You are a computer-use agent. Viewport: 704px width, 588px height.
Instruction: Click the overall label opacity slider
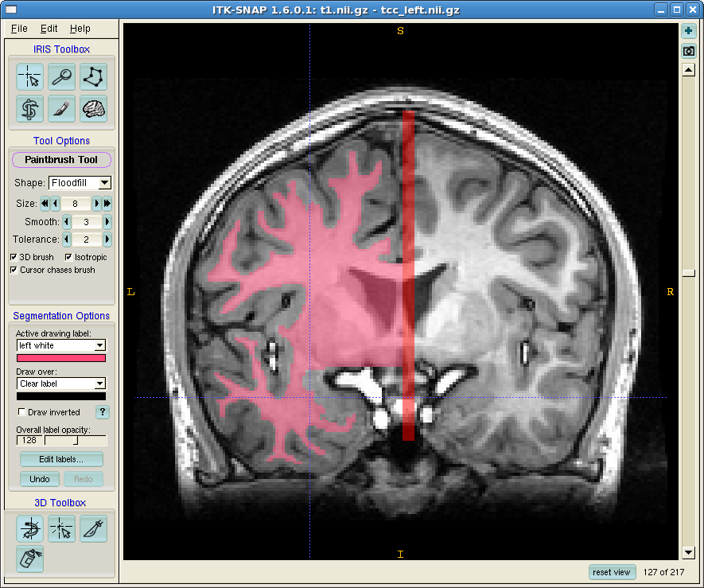76,440
